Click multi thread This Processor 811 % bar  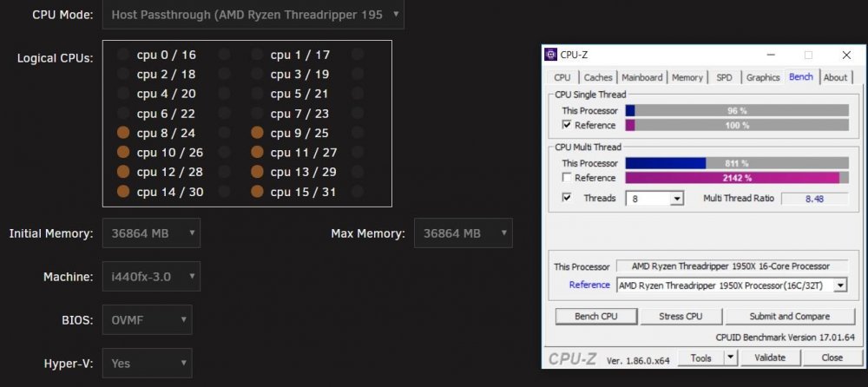(737, 163)
